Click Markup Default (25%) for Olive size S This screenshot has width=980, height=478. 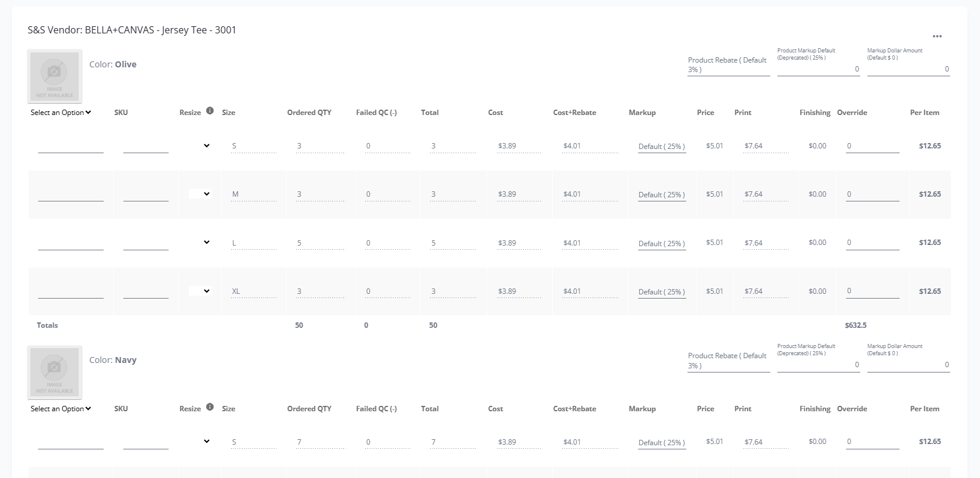pyautogui.click(x=661, y=147)
